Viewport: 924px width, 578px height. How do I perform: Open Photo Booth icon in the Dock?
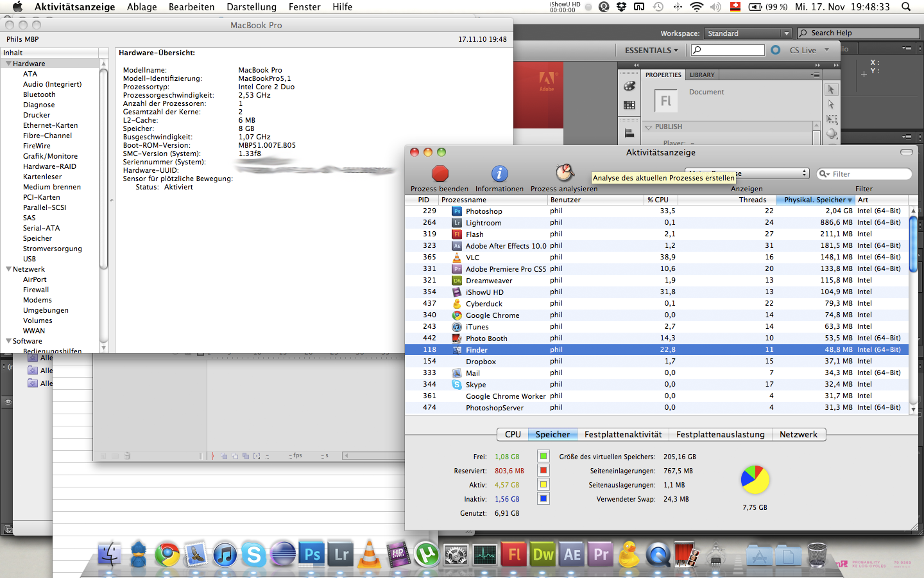pos(687,554)
